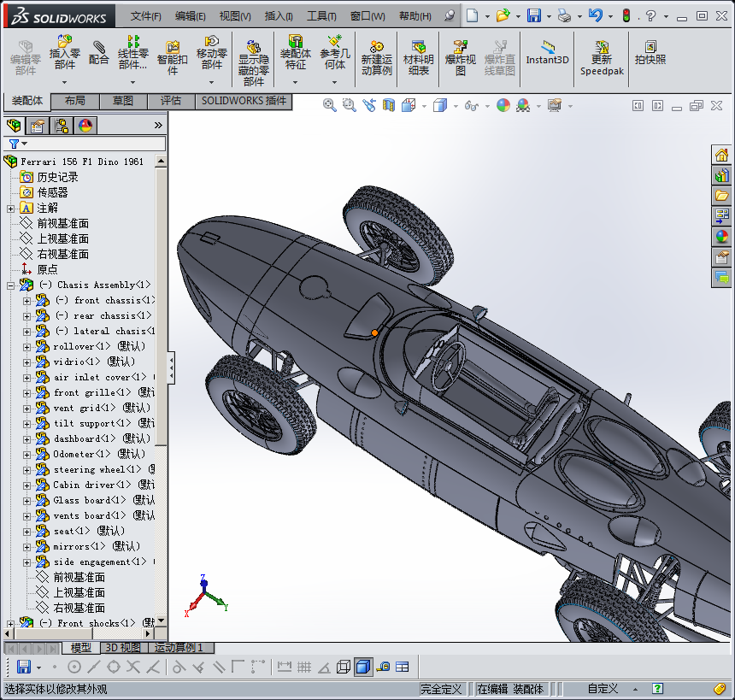Expand the steering wheel component

tap(26, 470)
